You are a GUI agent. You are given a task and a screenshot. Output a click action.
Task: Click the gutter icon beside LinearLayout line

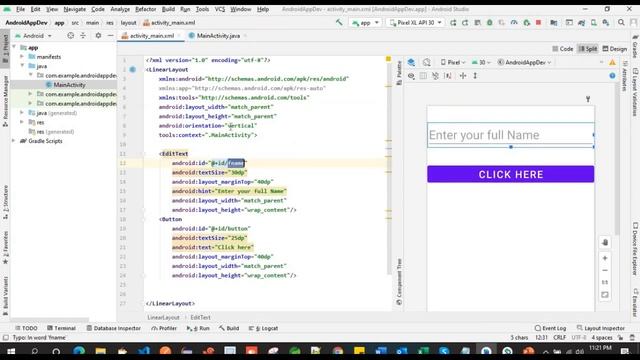(x=133, y=69)
